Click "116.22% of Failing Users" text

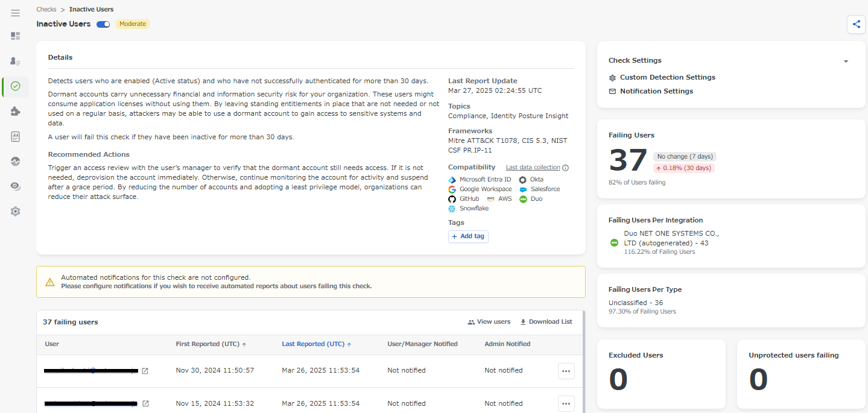tap(659, 252)
